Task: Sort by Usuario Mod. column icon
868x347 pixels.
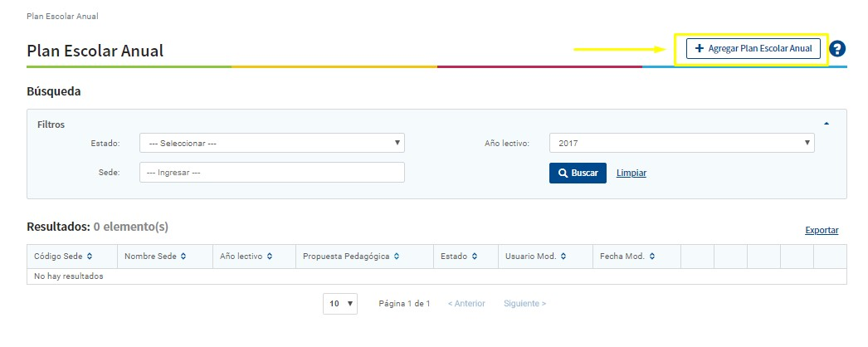Action: (563, 257)
